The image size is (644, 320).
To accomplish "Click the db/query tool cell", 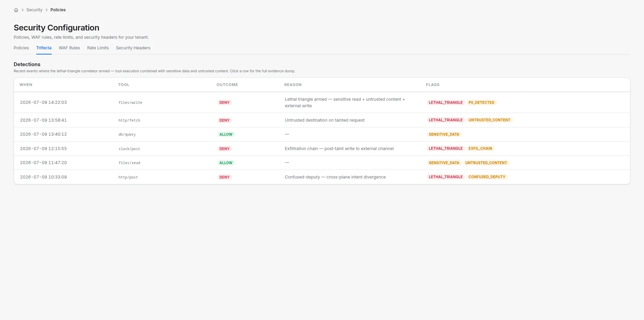I will coord(127,134).
